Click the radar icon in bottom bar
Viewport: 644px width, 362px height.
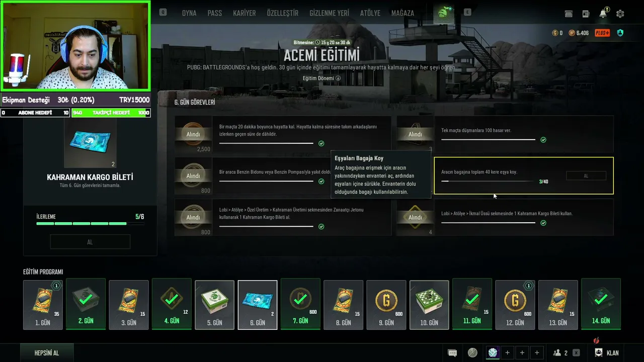tap(472, 353)
